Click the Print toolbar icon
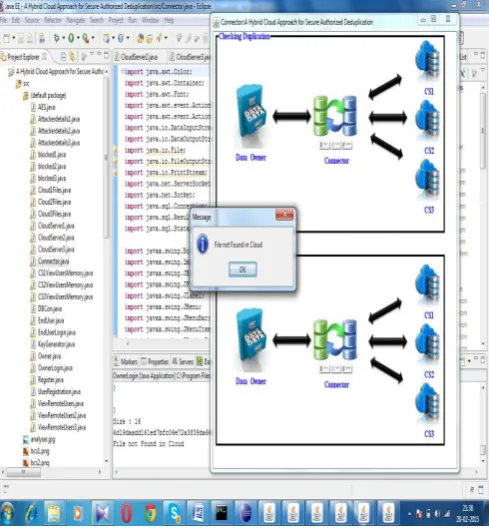This screenshot has height=531, width=489. (x=42, y=38)
